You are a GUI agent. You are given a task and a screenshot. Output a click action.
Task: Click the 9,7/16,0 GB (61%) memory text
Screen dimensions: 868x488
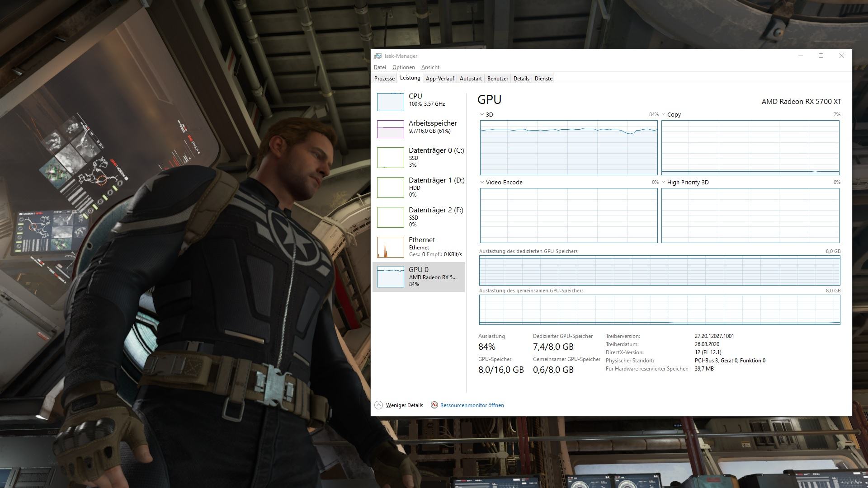pyautogui.click(x=429, y=131)
